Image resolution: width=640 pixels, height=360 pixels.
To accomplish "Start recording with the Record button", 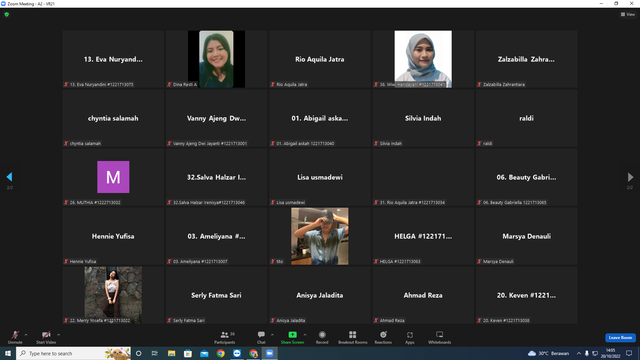I will [322, 337].
